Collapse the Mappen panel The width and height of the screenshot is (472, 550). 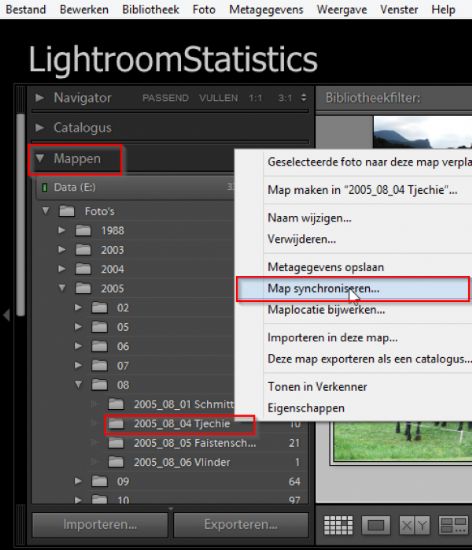[40, 159]
